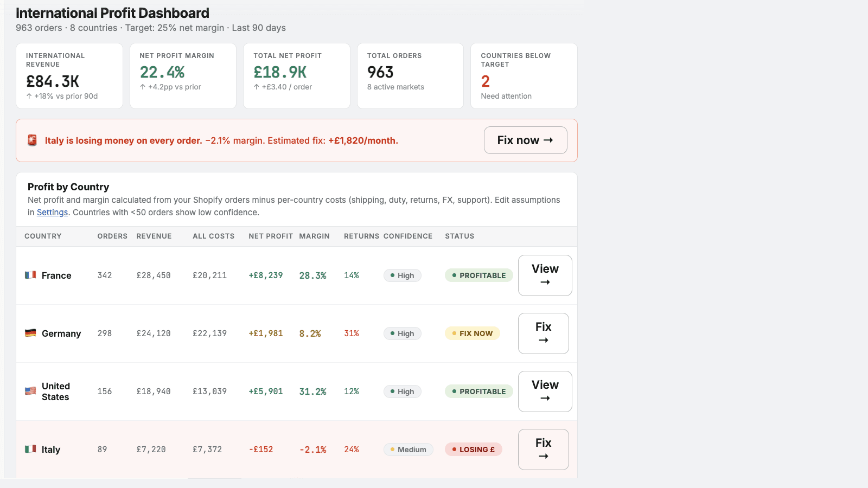Click the Germany country name
Viewport: 868px width, 488px height.
tap(61, 333)
